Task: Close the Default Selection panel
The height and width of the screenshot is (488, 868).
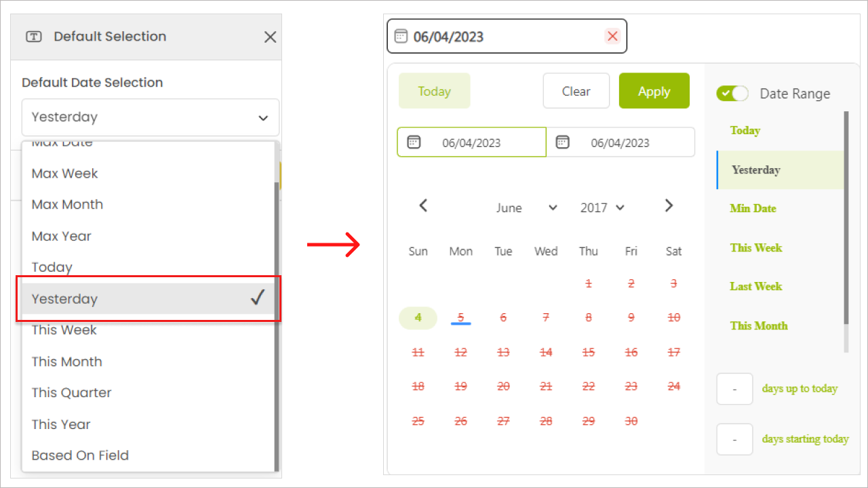Action: pyautogui.click(x=270, y=37)
